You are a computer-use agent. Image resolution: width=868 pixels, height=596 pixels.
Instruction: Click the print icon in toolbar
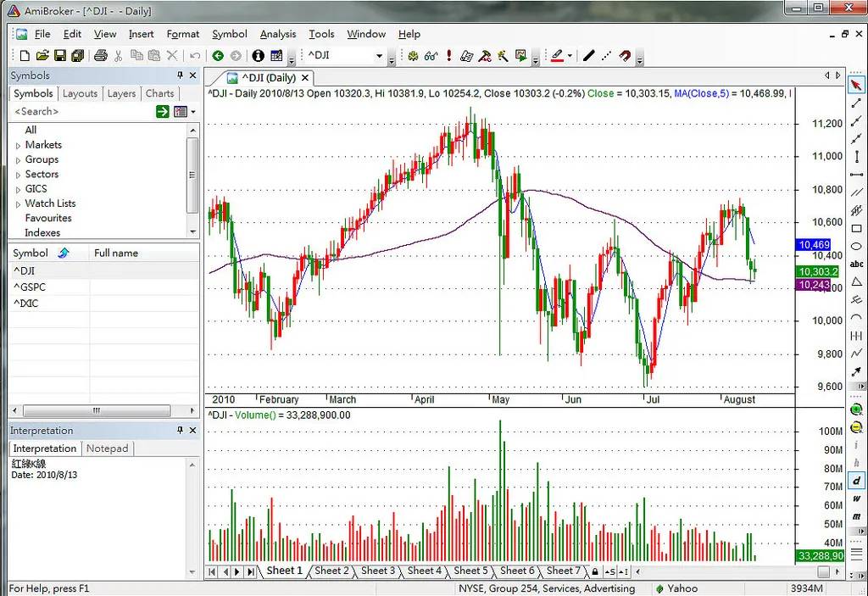[100, 56]
